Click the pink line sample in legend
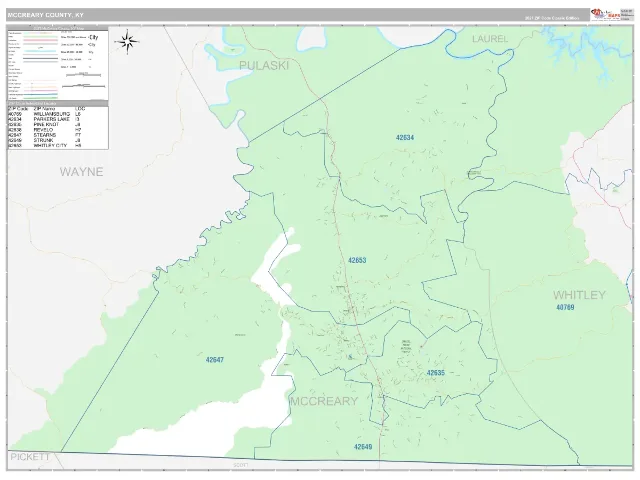 click(x=40, y=40)
